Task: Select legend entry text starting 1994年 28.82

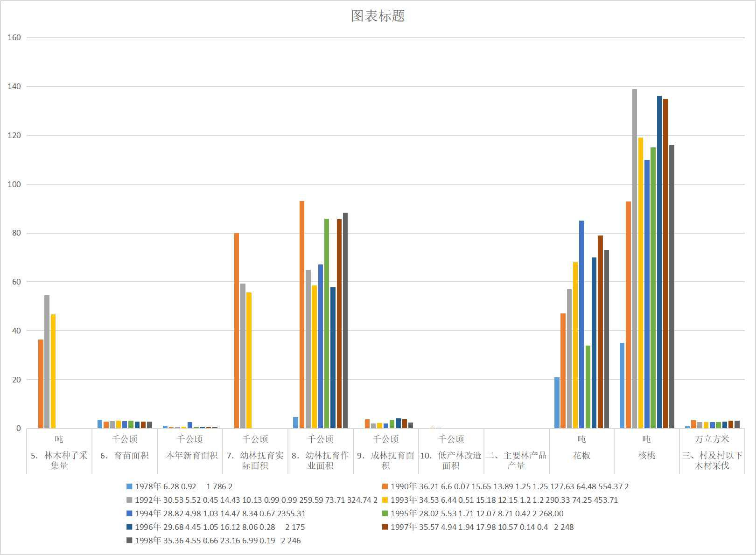Action: 220,513
